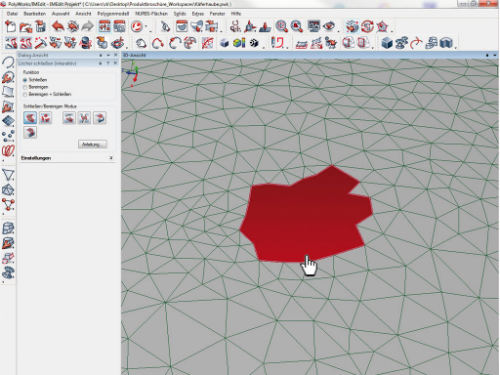500x375 pixels.
Task: Open the Datei menu
Action: [12, 14]
